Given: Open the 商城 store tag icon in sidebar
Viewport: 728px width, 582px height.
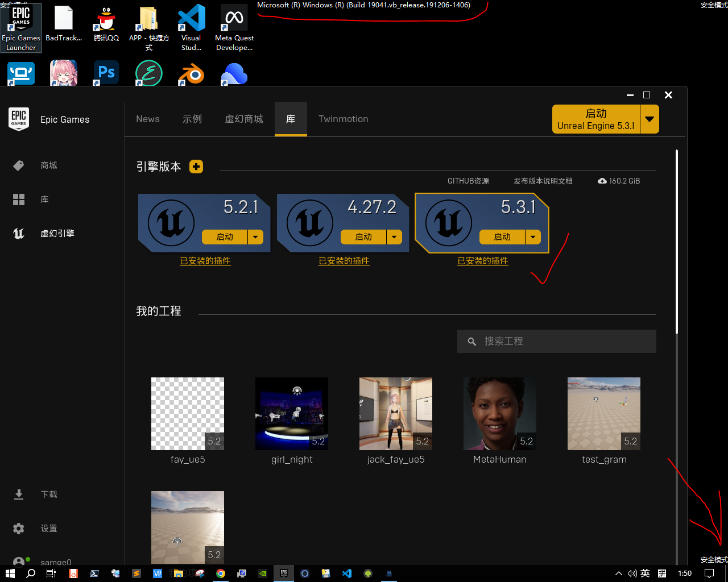Looking at the screenshot, I should (19, 165).
